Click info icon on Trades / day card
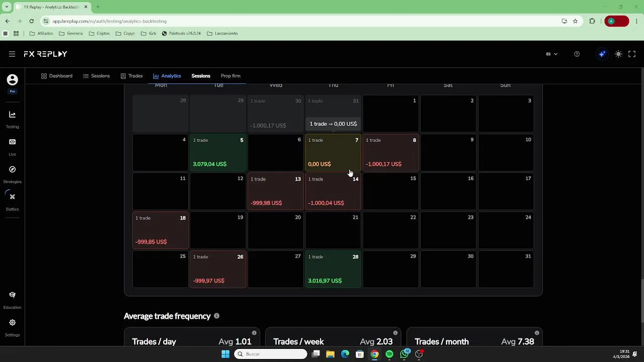The image size is (644, 362). point(254,333)
